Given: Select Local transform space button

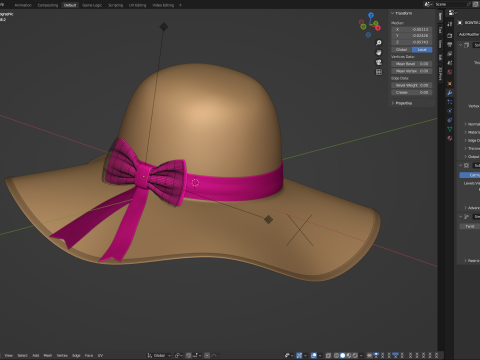Looking at the screenshot, I should [422, 49].
